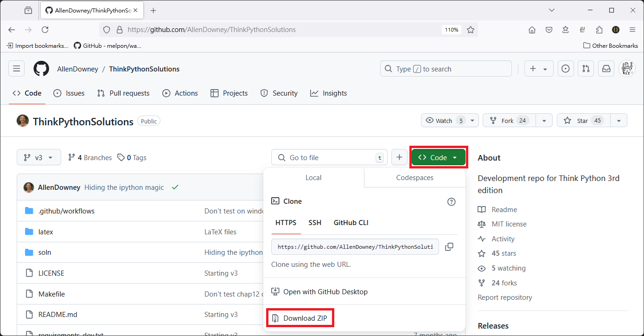
Task: Click the help icon beside Clone
Action: 451,201
